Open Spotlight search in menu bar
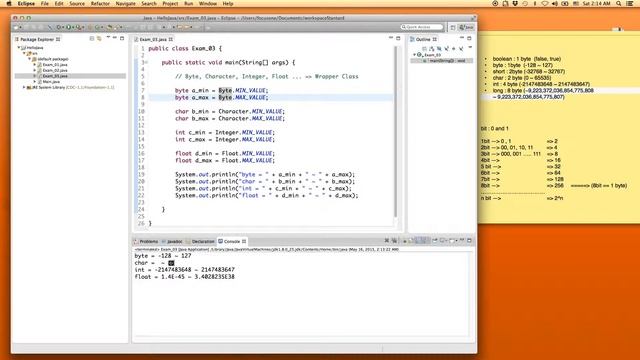The height and width of the screenshot is (360, 640). pos(618,4)
